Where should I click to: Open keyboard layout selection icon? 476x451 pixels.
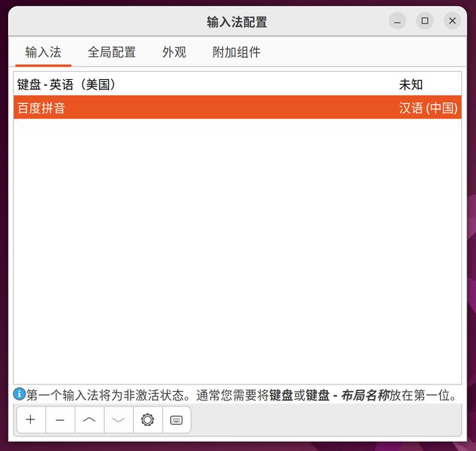click(176, 420)
